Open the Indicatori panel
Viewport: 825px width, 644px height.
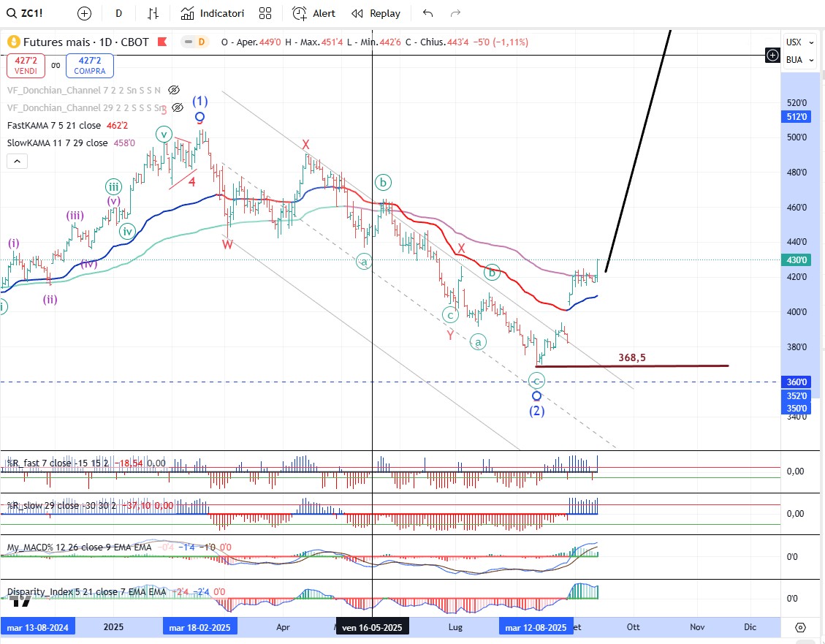(x=213, y=13)
